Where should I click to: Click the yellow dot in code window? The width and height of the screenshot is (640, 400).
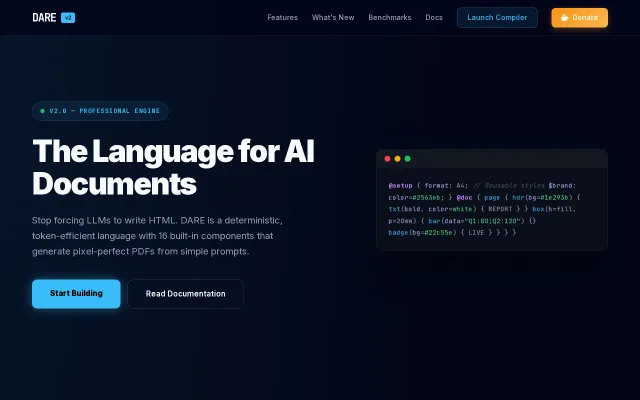click(398, 159)
